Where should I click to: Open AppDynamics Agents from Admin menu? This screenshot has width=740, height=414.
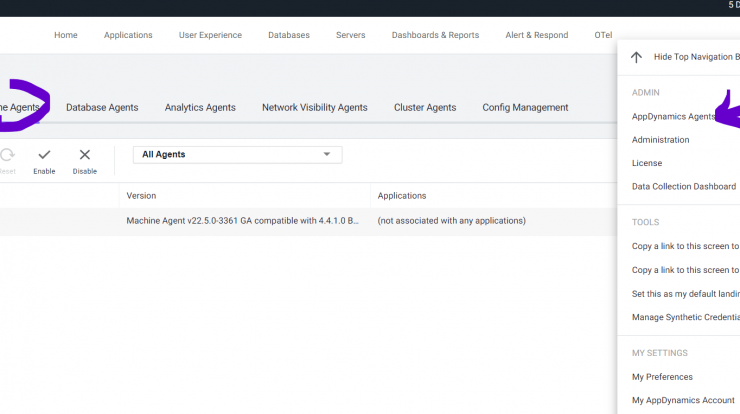(673, 117)
